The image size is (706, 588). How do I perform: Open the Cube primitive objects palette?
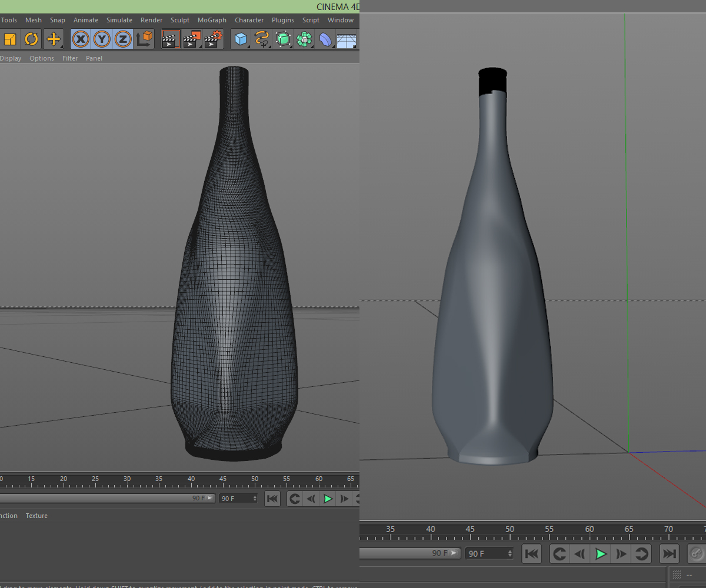[x=241, y=39]
